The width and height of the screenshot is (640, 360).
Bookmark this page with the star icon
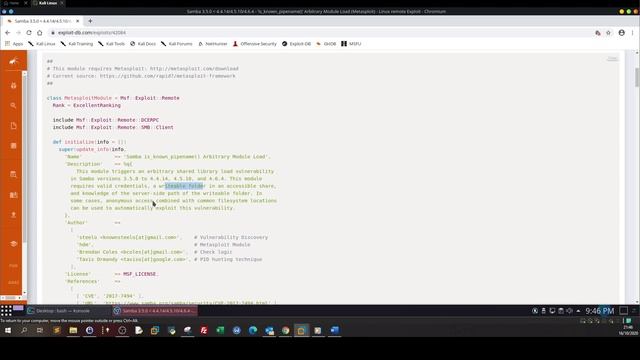click(608, 33)
